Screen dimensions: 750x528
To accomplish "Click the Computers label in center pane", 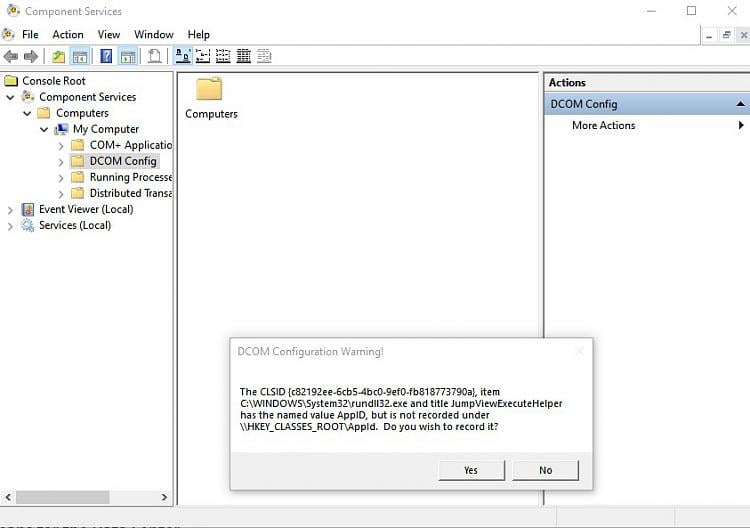I will 211,114.
